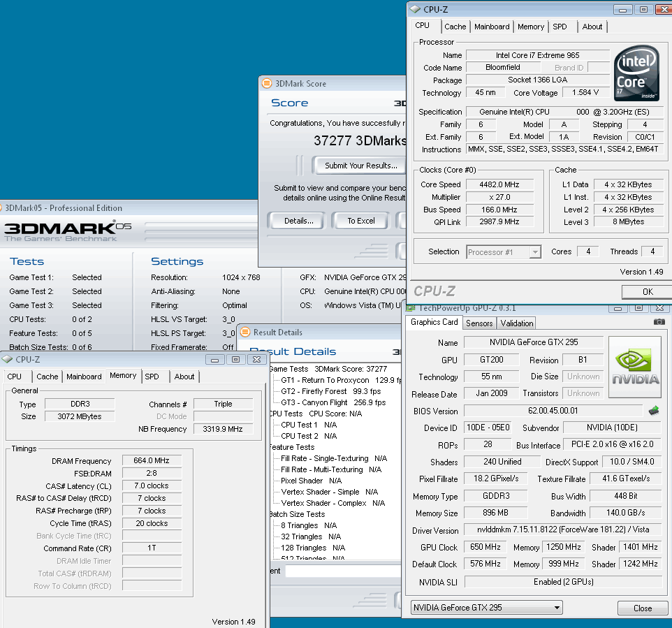Click the Core Speed value 4482.0 MHz
The image size is (672, 628).
(x=499, y=184)
